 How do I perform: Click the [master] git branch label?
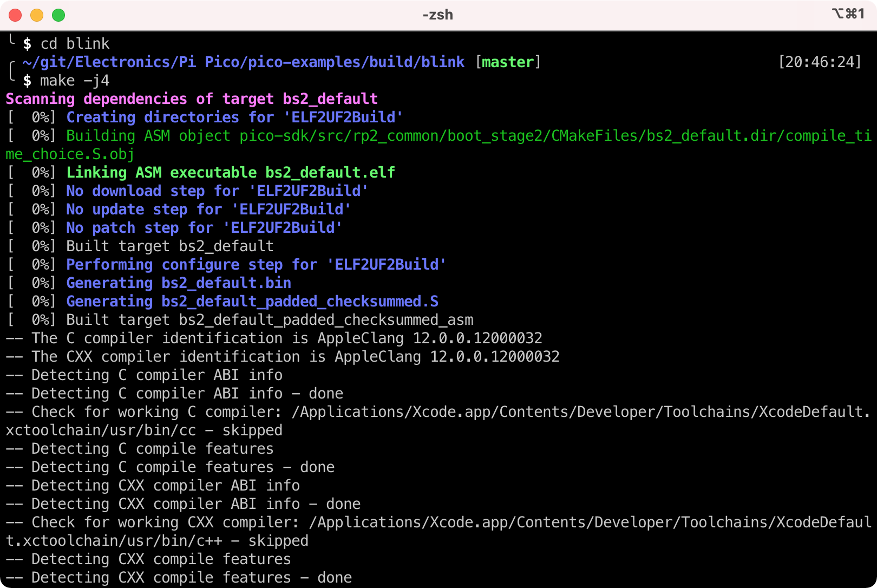tap(508, 62)
